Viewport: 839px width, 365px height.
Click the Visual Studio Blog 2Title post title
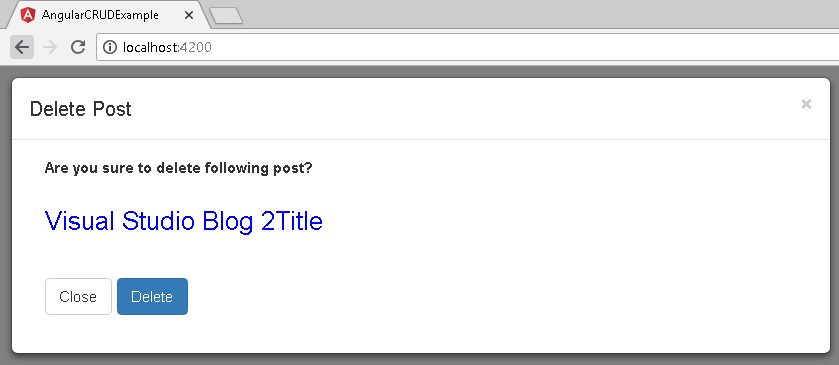[184, 220]
